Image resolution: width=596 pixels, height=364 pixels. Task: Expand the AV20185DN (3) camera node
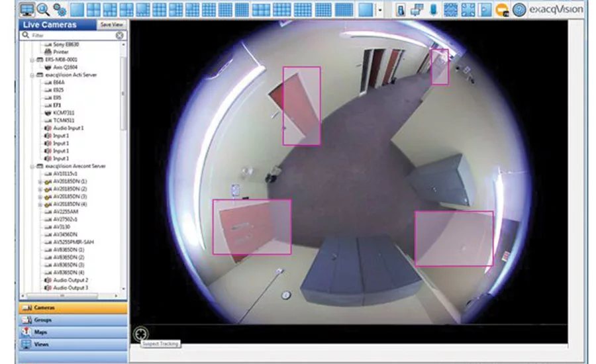coord(40,197)
